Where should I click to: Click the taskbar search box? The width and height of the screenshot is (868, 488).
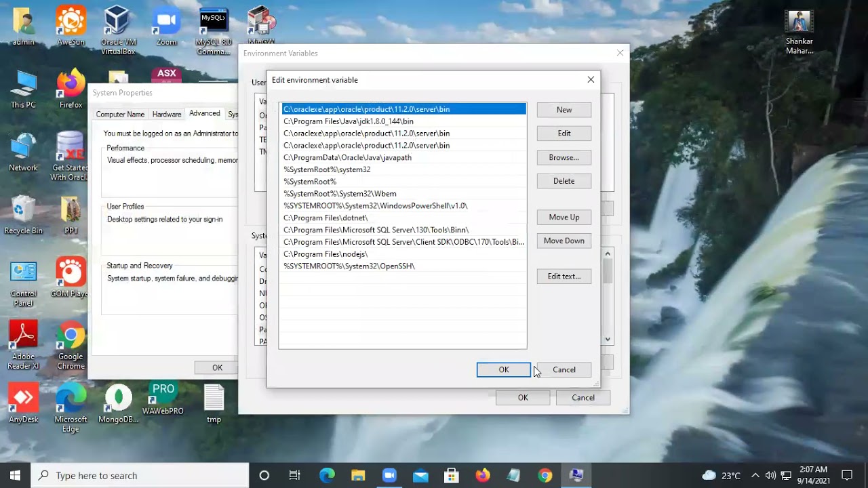[140, 475]
